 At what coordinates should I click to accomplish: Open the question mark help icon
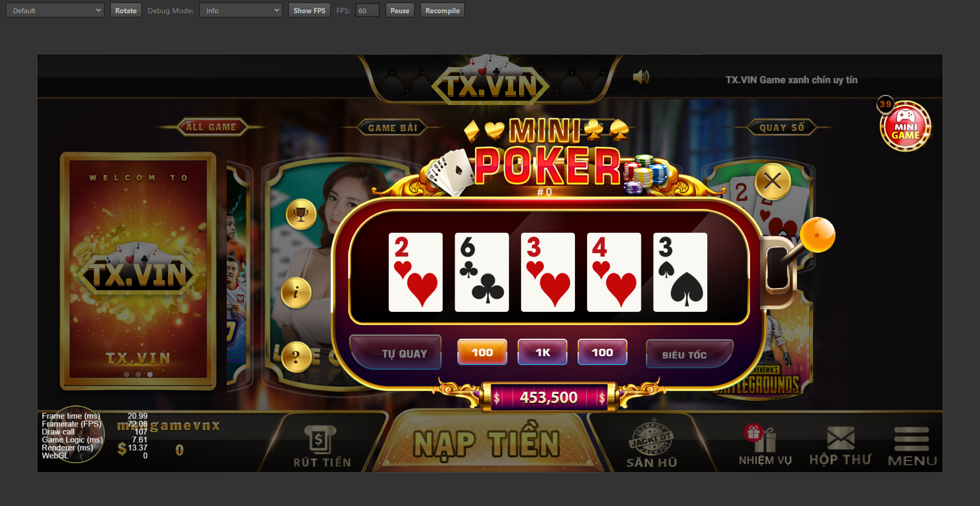click(x=296, y=357)
